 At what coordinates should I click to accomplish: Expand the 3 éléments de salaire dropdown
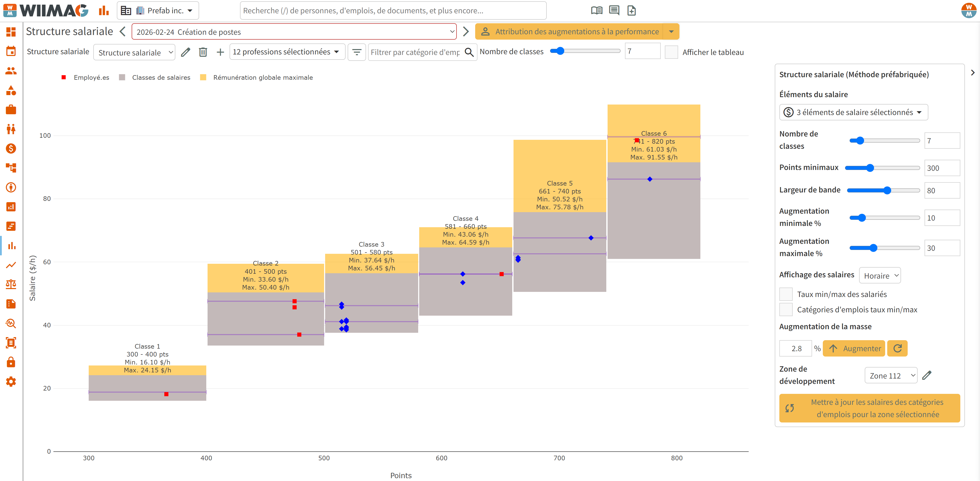point(853,112)
